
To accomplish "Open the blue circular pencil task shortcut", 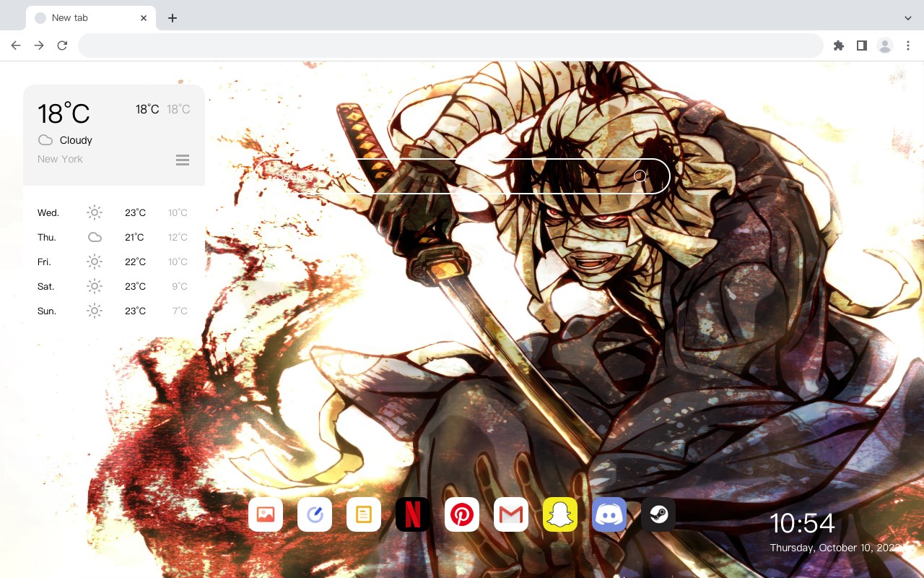I will click(315, 514).
